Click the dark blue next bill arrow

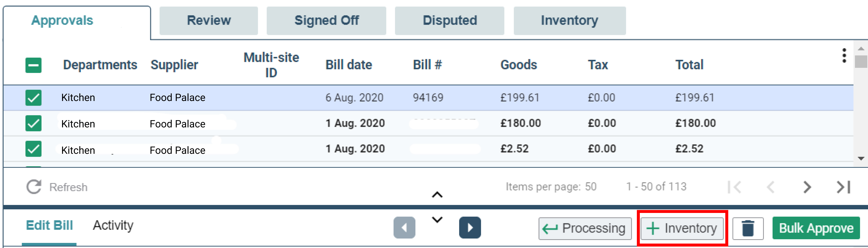[470, 228]
